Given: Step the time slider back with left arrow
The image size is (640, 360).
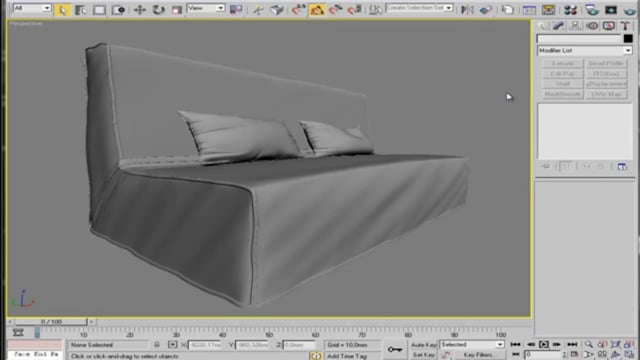Looking at the screenshot, I should tap(10, 322).
